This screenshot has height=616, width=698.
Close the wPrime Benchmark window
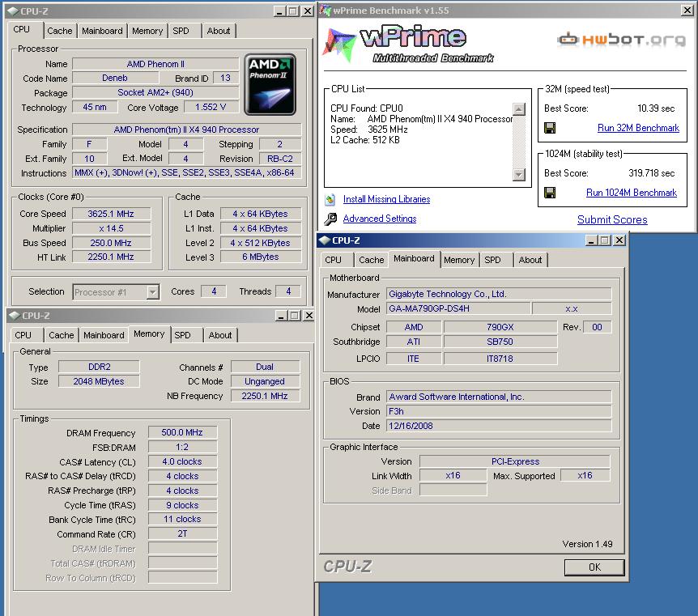tap(687, 11)
